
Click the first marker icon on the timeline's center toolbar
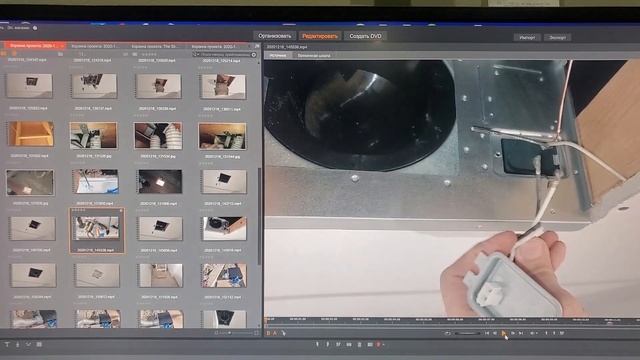click(x=317, y=345)
